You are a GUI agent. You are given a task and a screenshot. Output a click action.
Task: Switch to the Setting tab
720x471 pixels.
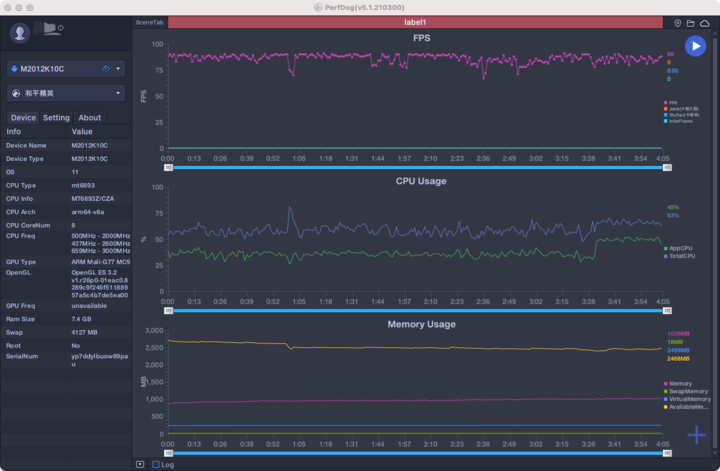(56, 118)
